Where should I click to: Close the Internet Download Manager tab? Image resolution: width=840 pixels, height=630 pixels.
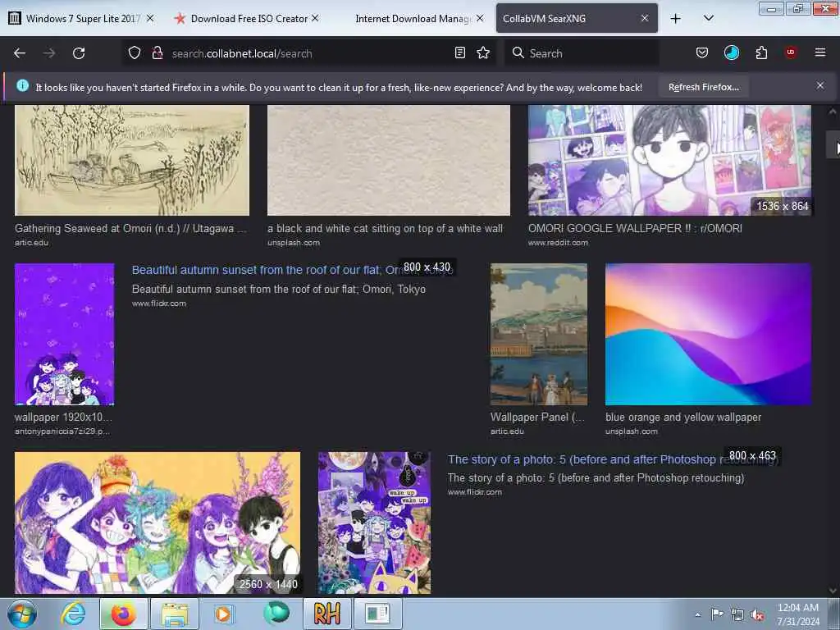pyautogui.click(x=480, y=18)
